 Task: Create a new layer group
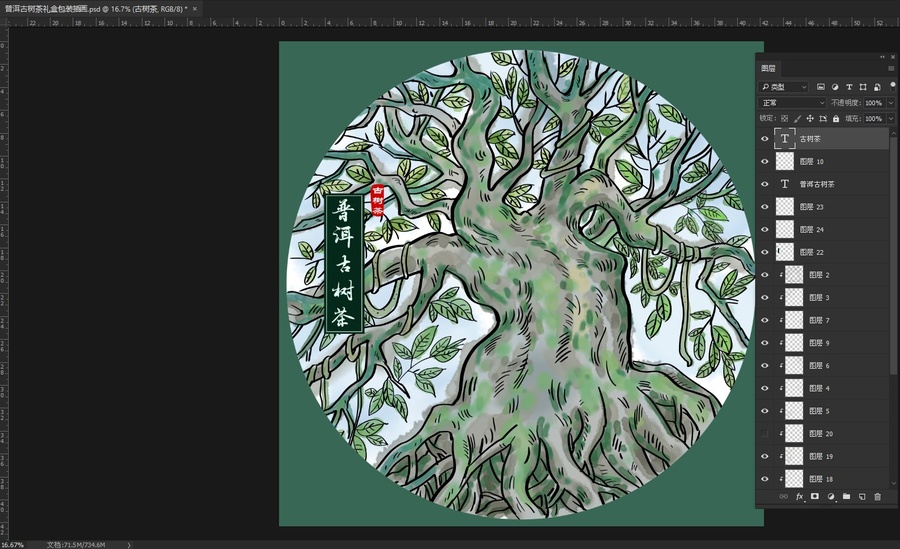(x=847, y=497)
